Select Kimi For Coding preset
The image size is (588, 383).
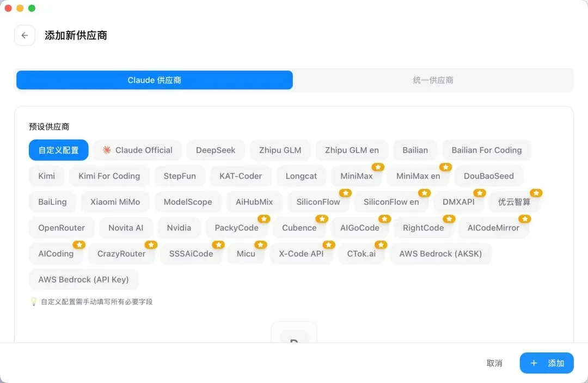[x=109, y=176]
